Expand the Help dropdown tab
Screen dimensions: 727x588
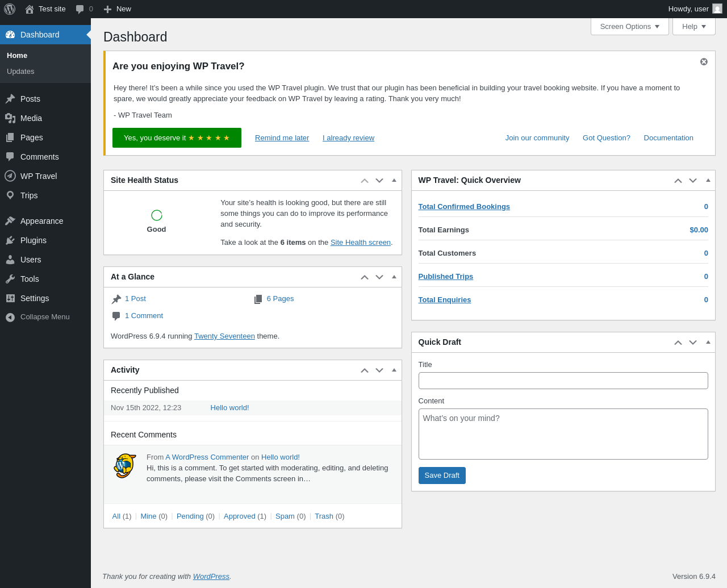pos(694,27)
